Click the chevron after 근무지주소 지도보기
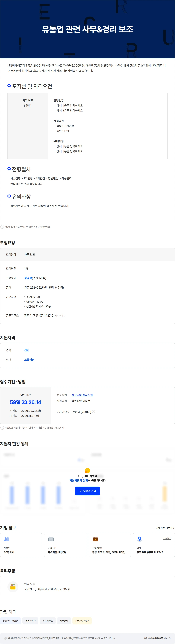Screen dimensions: 175x644 (x=65, y=316)
